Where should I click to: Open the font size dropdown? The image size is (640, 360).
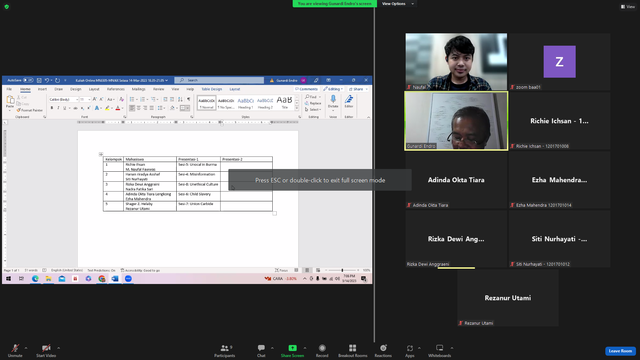(x=89, y=100)
